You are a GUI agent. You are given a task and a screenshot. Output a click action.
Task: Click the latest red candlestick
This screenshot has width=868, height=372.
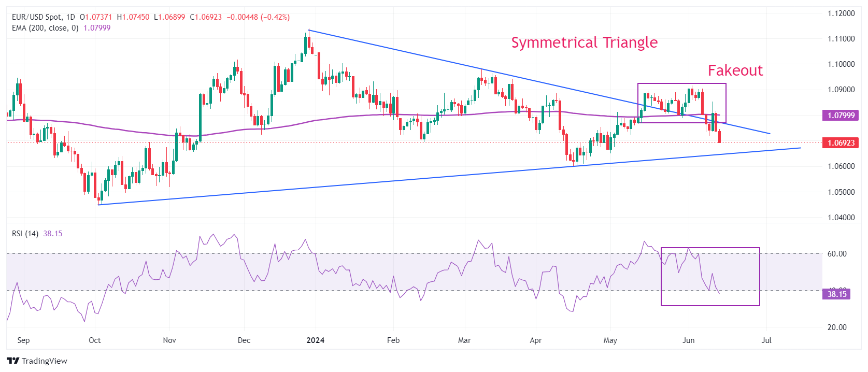[720, 137]
